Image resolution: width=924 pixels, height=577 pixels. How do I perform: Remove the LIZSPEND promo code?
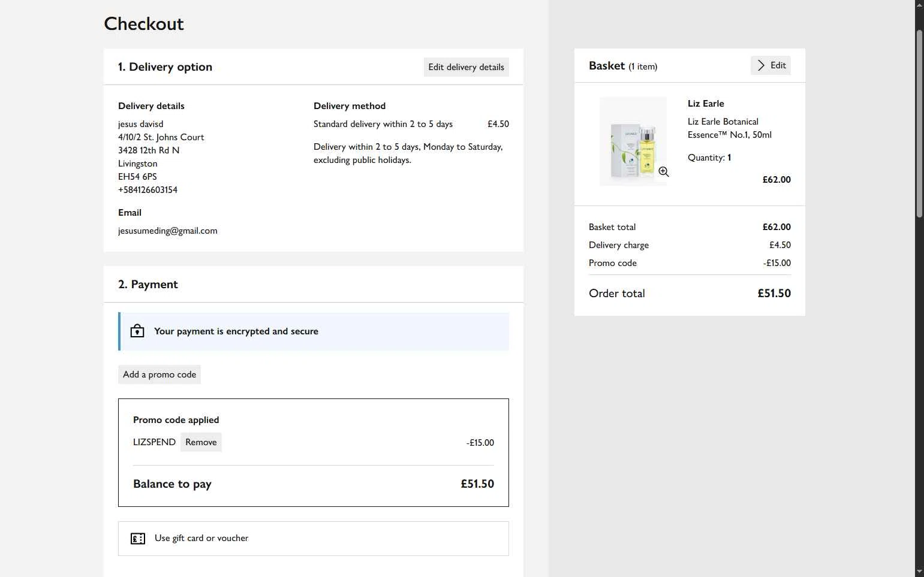pos(201,442)
